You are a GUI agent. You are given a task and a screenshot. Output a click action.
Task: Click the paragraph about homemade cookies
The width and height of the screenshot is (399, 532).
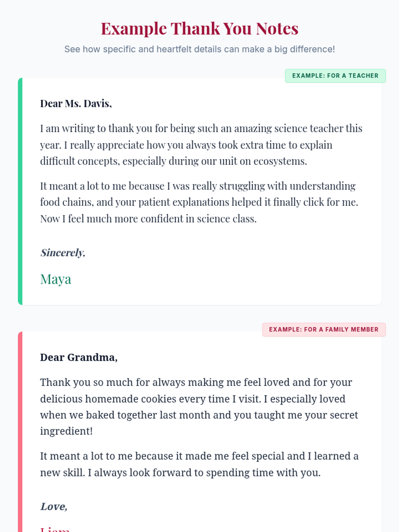199,407
